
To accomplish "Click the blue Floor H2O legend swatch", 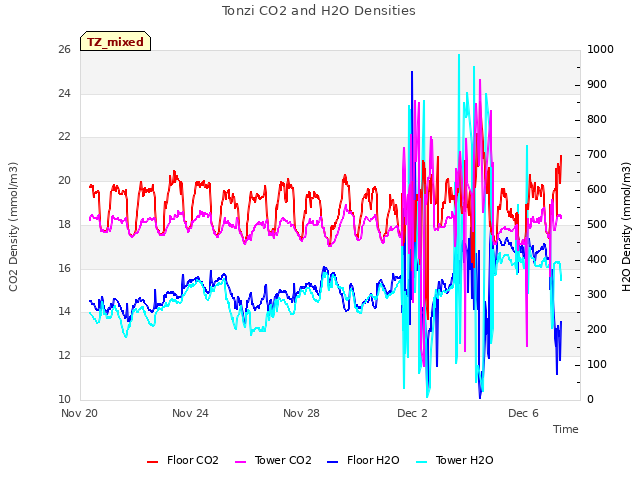I will point(333,462).
